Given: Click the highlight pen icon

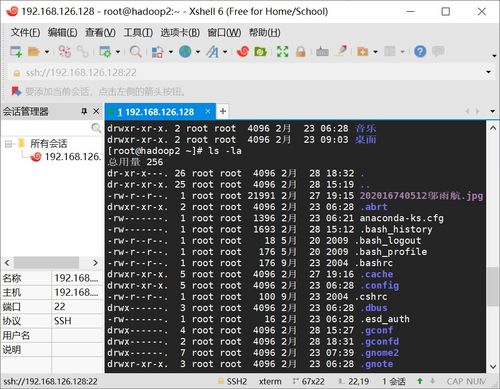Looking at the screenshot, I should [342, 51].
